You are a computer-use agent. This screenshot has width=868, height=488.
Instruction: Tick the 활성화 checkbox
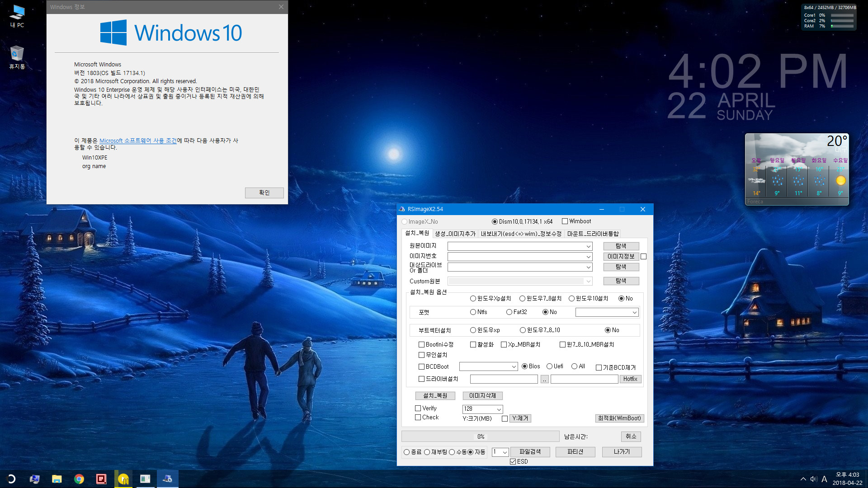point(473,345)
